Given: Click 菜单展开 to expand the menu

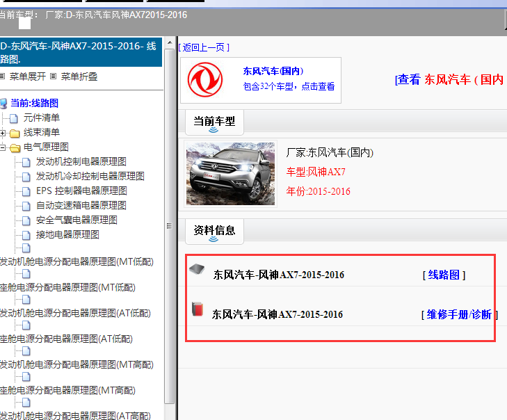Looking at the screenshot, I should pyautogui.click(x=28, y=76).
